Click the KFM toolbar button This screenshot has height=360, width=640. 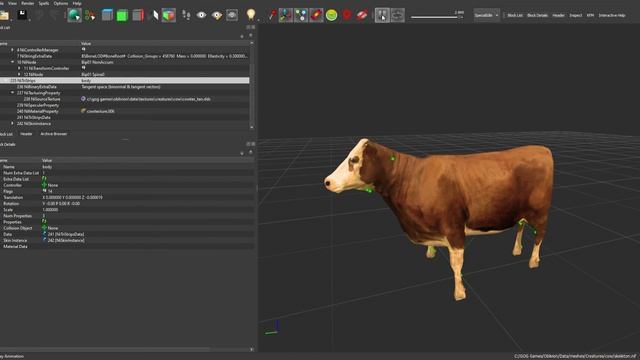590,16
